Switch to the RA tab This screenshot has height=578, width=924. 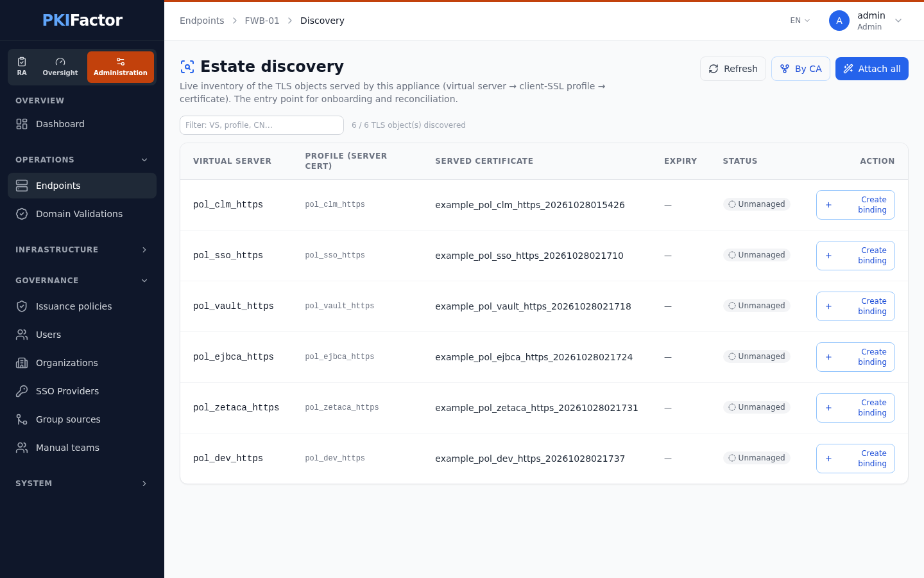(22, 67)
